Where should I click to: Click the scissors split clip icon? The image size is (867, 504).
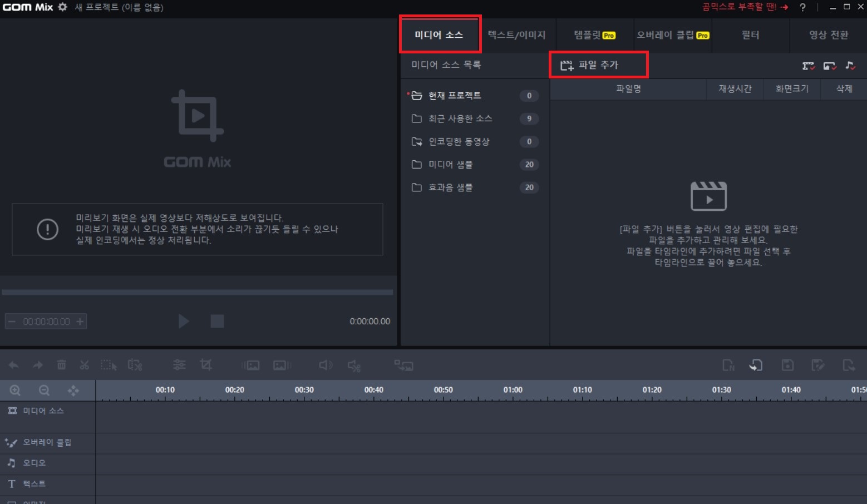[85, 365]
